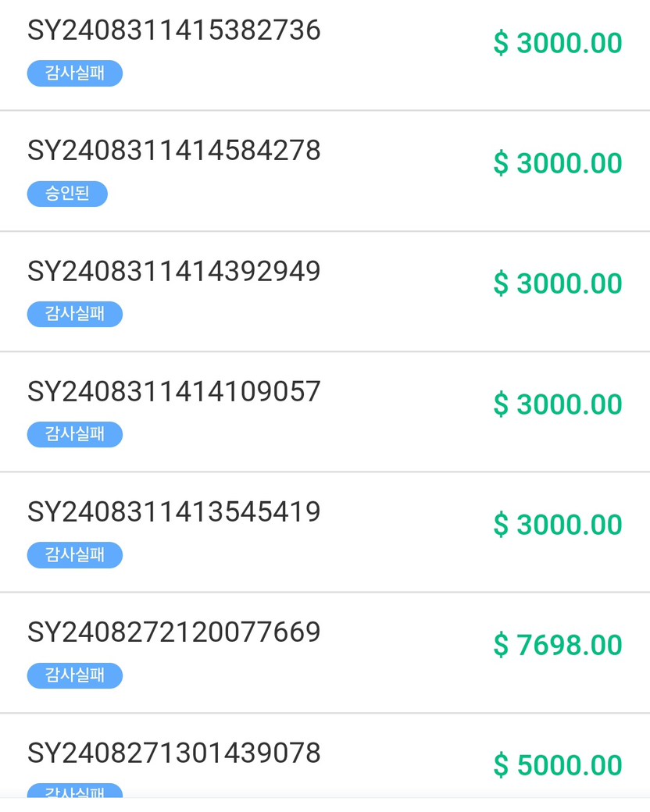Click $ 3000.00 amount for order SY2408311415382736
This screenshot has width=650, height=812.
click(558, 44)
